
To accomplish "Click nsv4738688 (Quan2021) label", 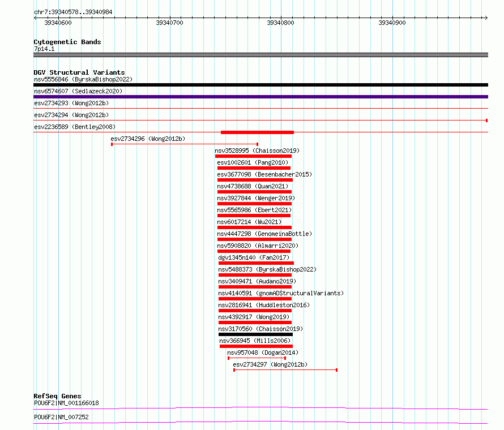I will point(253,186).
